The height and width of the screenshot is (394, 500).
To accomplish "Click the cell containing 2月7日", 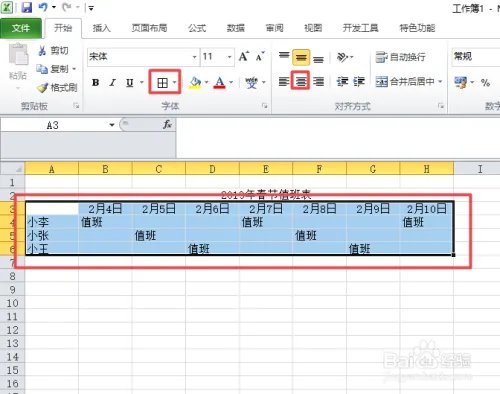I will [266, 209].
